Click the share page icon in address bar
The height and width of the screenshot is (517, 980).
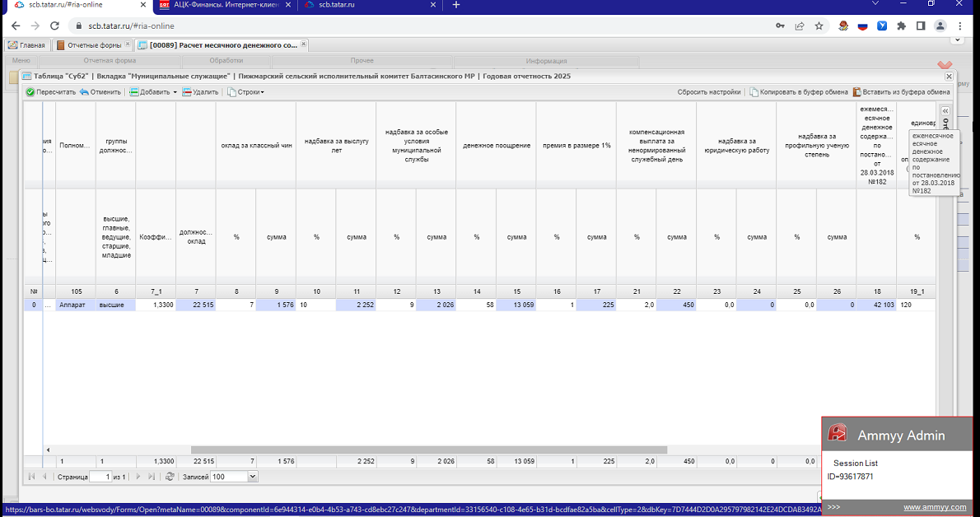[800, 26]
